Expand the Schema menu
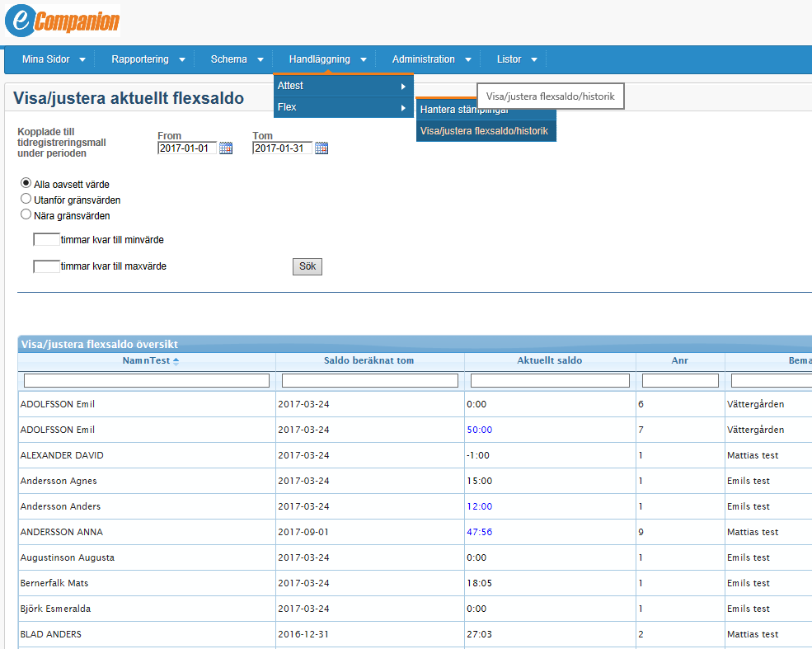The image size is (812, 649). tap(237, 59)
